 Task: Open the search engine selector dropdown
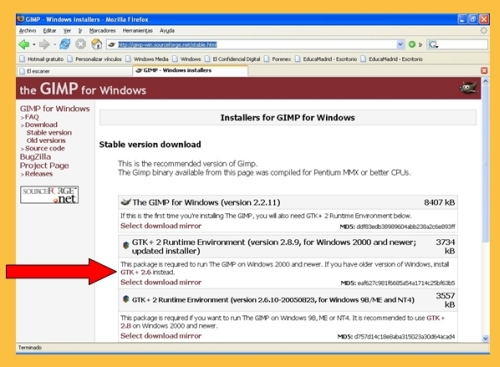[x=433, y=44]
